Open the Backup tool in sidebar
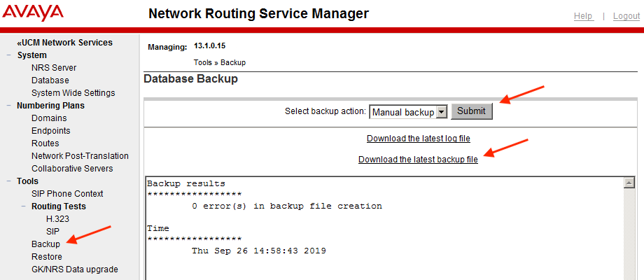This screenshot has width=644, height=280. tap(45, 244)
